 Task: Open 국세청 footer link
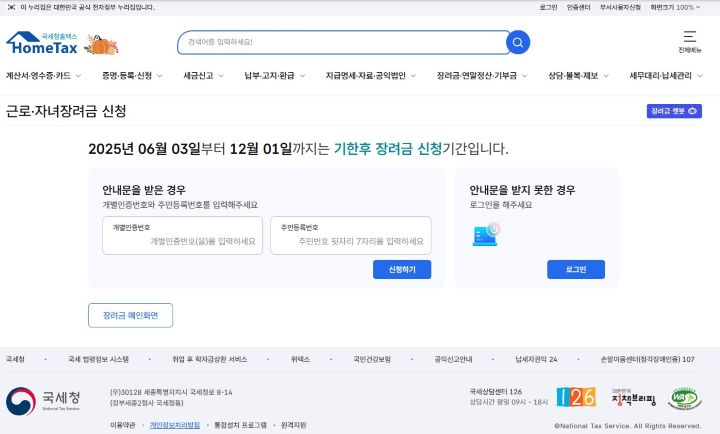(15, 359)
